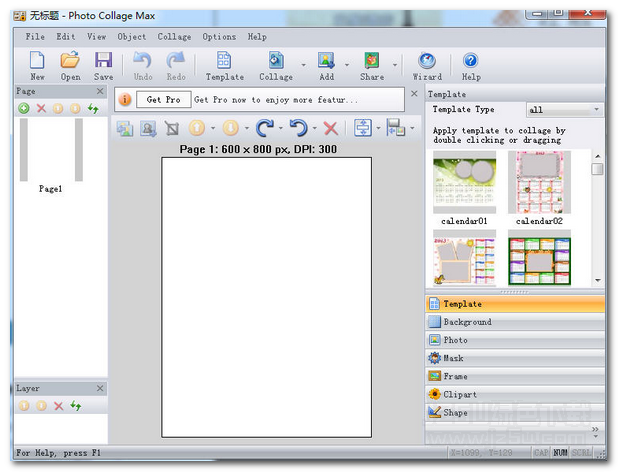Click the Share toolbar icon

point(372,66)
